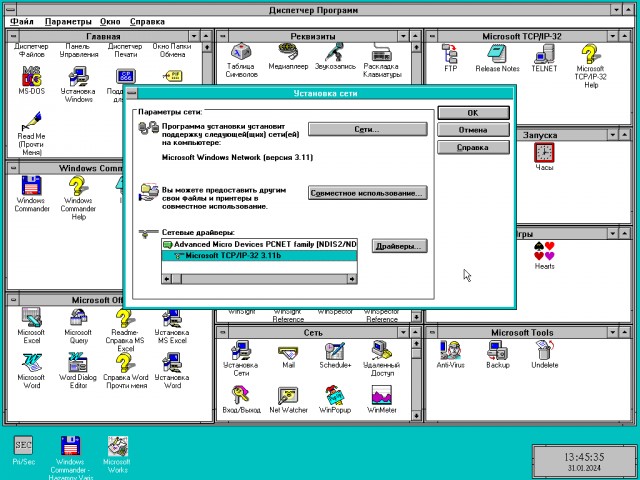Click the Сети... button
Viewport: 640px width, 480px height.
pyautogui.click(x=367, y=129)
